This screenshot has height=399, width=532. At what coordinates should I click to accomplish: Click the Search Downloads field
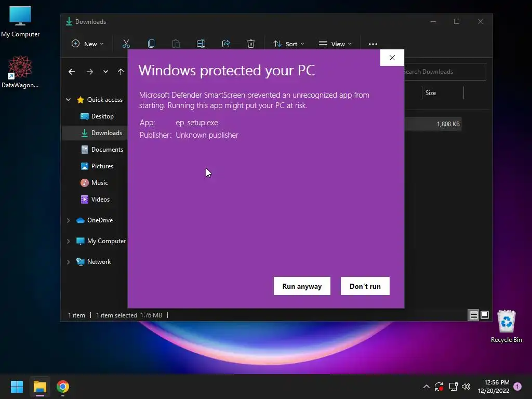click(445, 72)
